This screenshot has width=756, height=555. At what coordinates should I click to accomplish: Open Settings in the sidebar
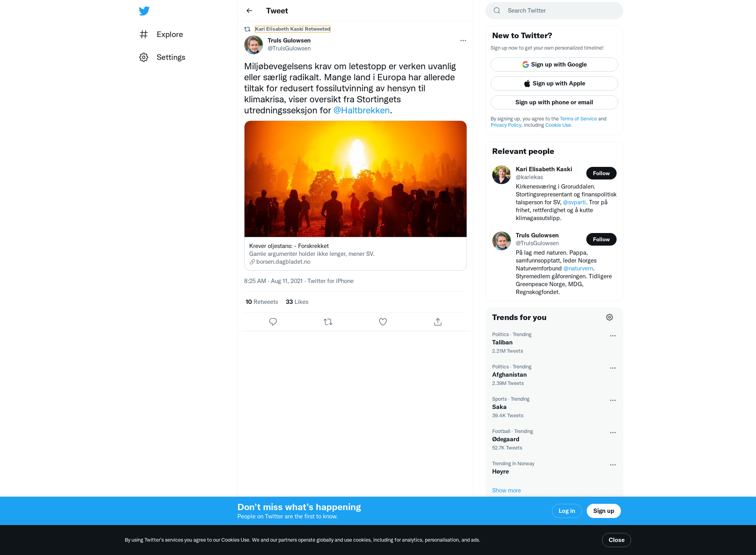tap(162, 57)
